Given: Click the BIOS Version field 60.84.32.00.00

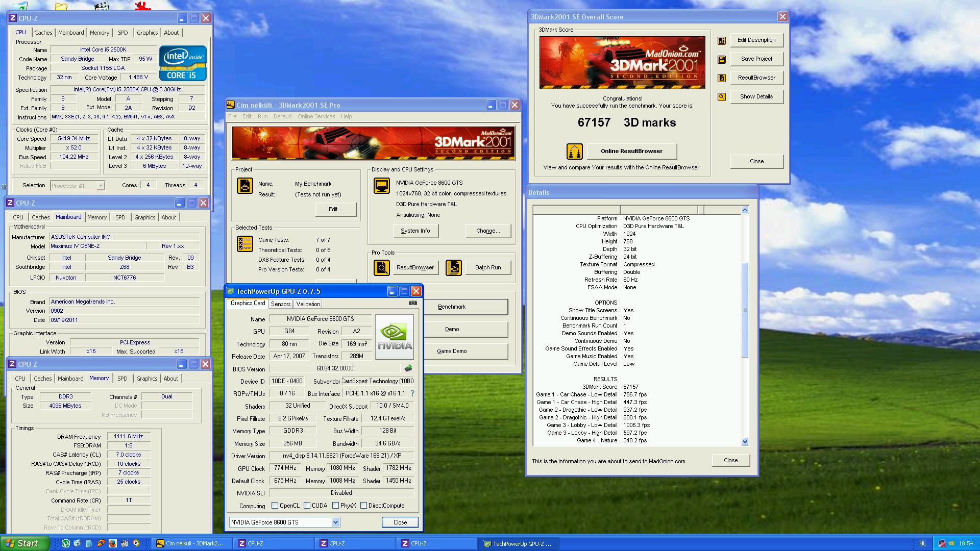Looking at the screenshot, I should tap(335, 368).
